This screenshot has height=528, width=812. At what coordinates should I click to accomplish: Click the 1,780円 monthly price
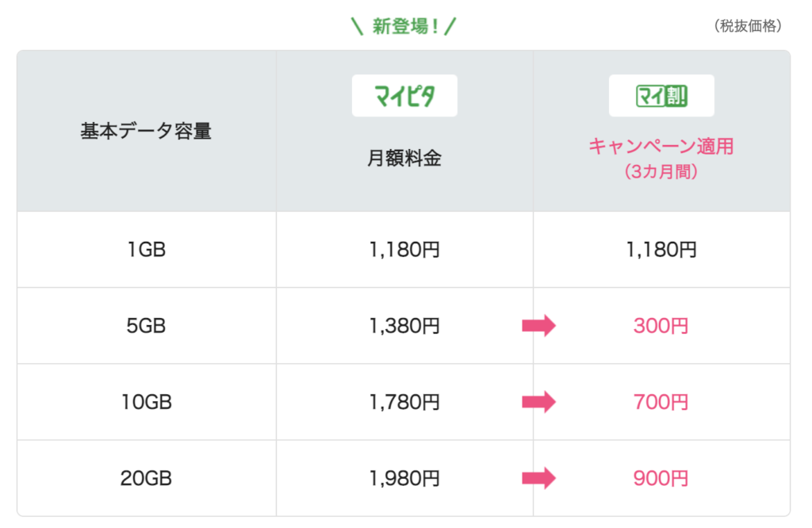pyautogui.click(x=404, y=402)
